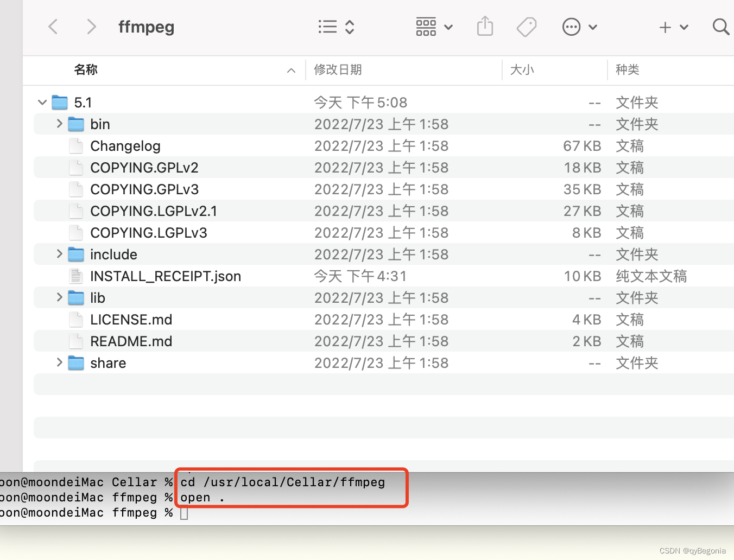Click the 35 KB size cell

[582, 189]
